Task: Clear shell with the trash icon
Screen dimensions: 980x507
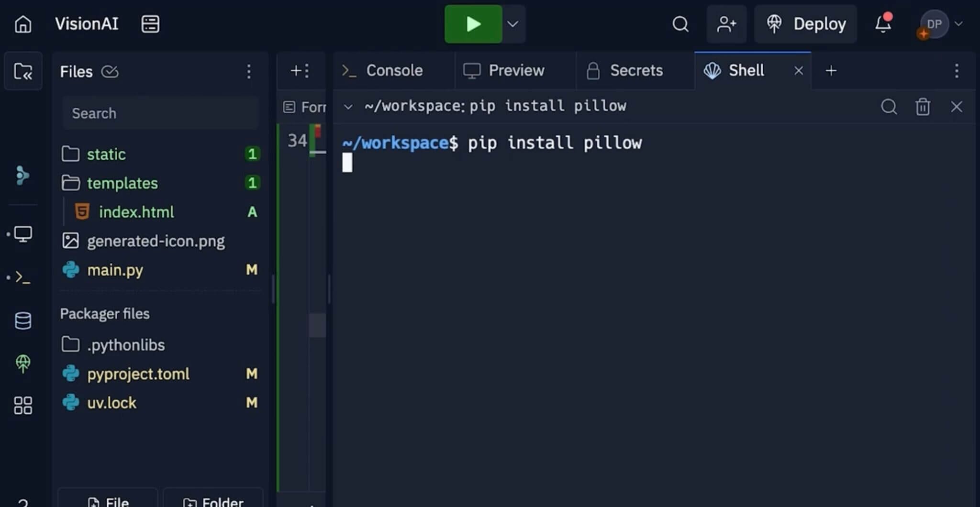Action: (923, 107)
